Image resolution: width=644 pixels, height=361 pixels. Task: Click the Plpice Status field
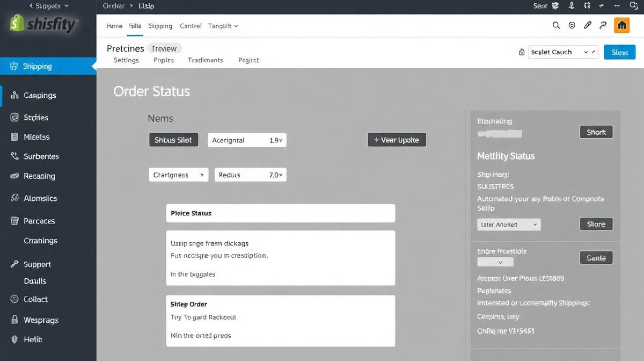[x=281, y=213]
